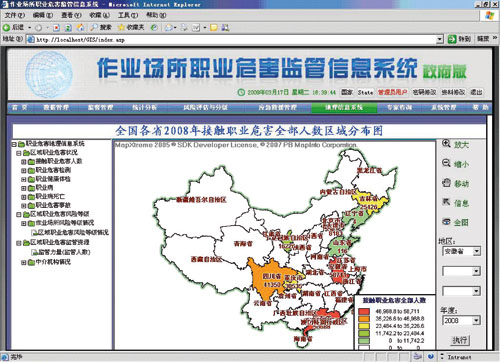Expand the 接触职业危害人数 tree node

pyautogui.click(x=24, y=162)
